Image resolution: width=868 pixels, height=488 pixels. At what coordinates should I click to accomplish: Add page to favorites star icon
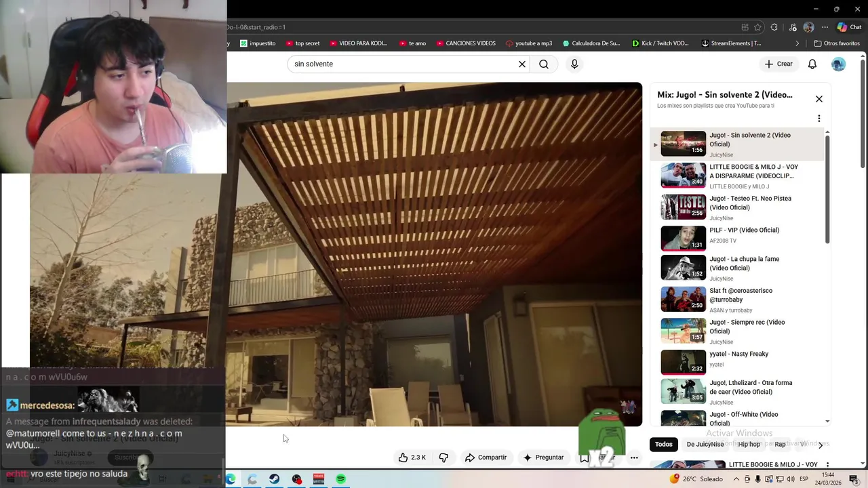click(758, 27)
